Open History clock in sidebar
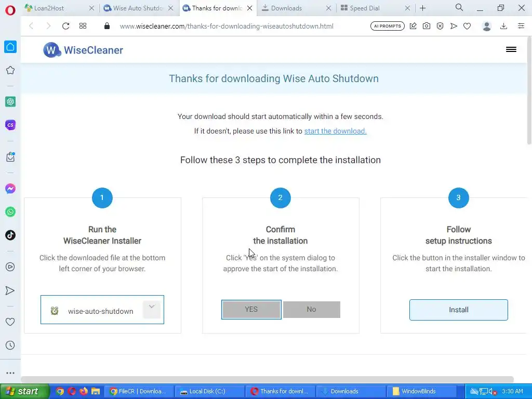Screen dimensions: 532x399 click(10, 345)
